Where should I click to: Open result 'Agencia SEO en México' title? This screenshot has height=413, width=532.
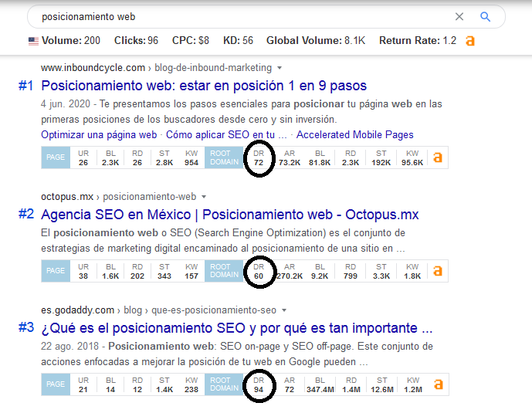point(229,215)
